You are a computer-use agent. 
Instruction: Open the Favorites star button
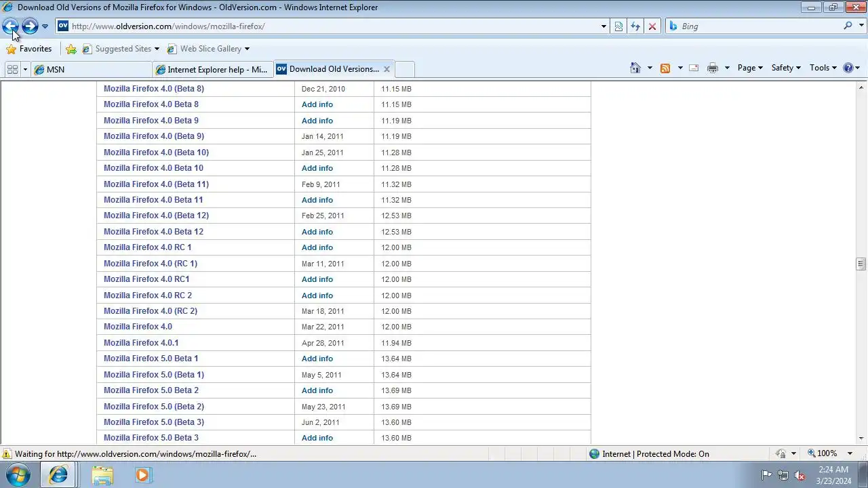(x=29, y=49)
